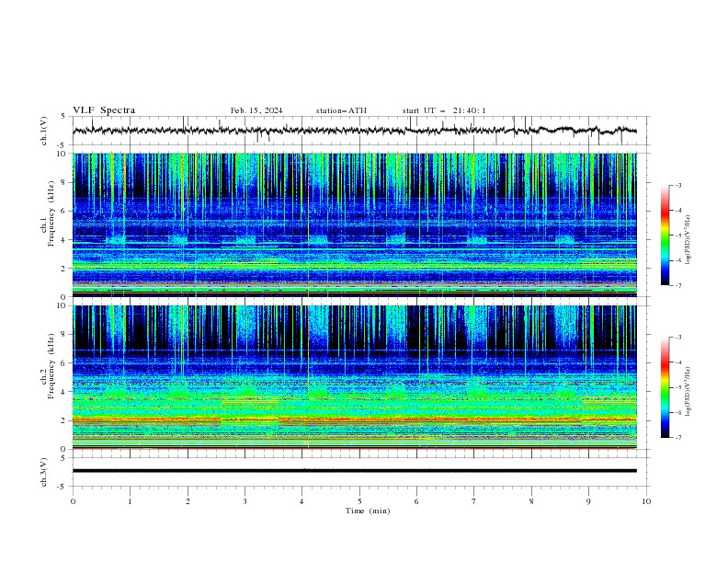Click the "station=ATH" header label

[341, 110]
